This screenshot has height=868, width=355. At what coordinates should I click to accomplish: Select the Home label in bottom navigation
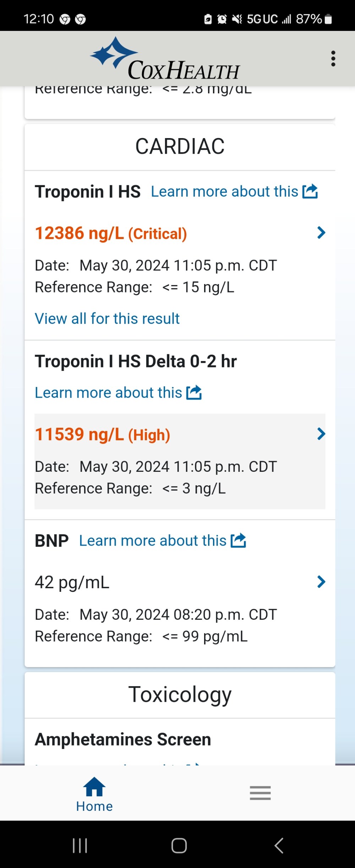pos(94,806)
